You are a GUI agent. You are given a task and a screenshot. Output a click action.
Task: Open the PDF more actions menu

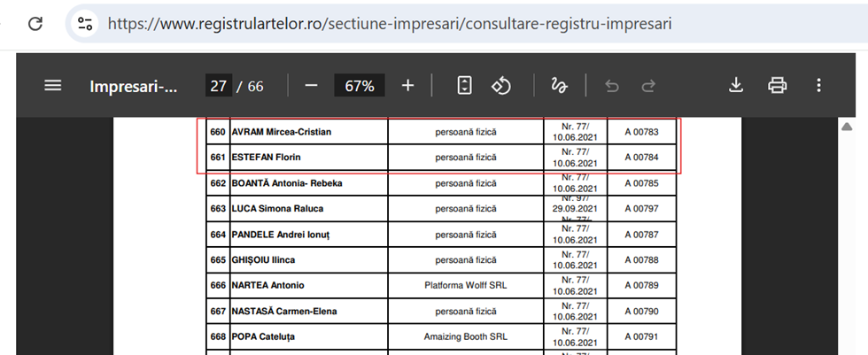tap(818, 86)
